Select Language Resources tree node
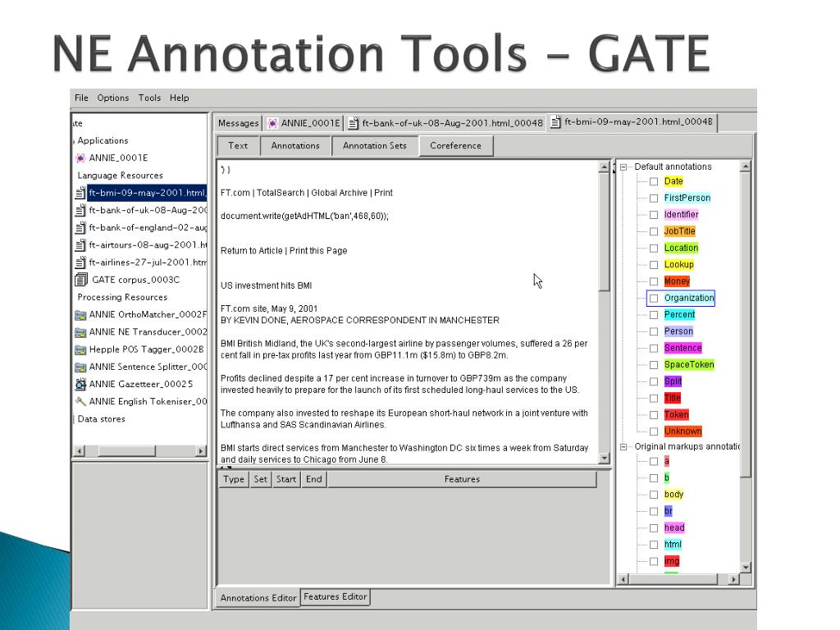This screenshot has width=840, height=630. (120, 176)
